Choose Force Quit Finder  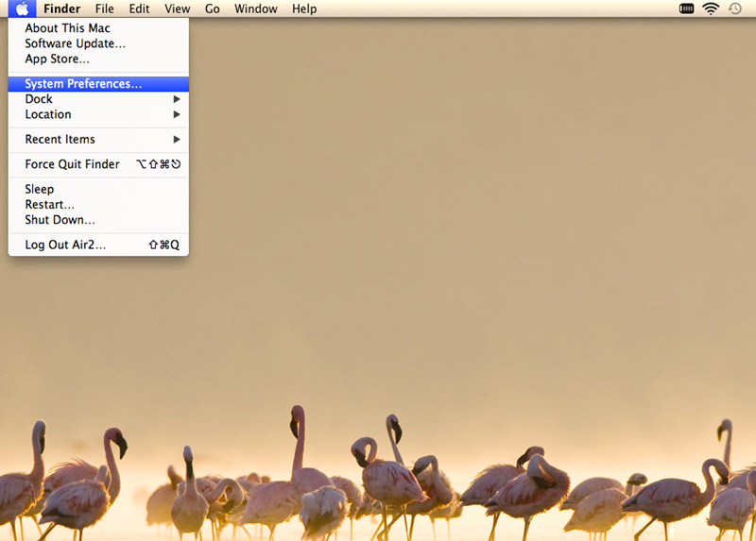[x=98, y=164]
